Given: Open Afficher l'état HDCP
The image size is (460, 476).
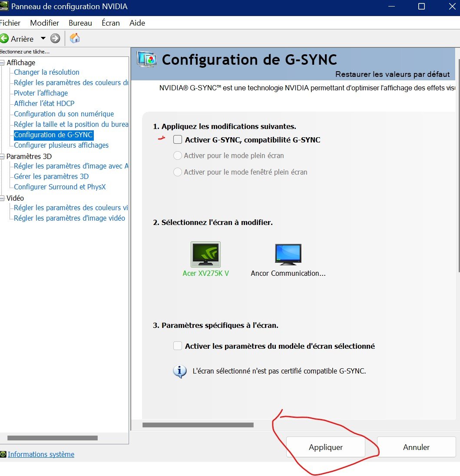Looking at the screenshot, I should [44, 103].
